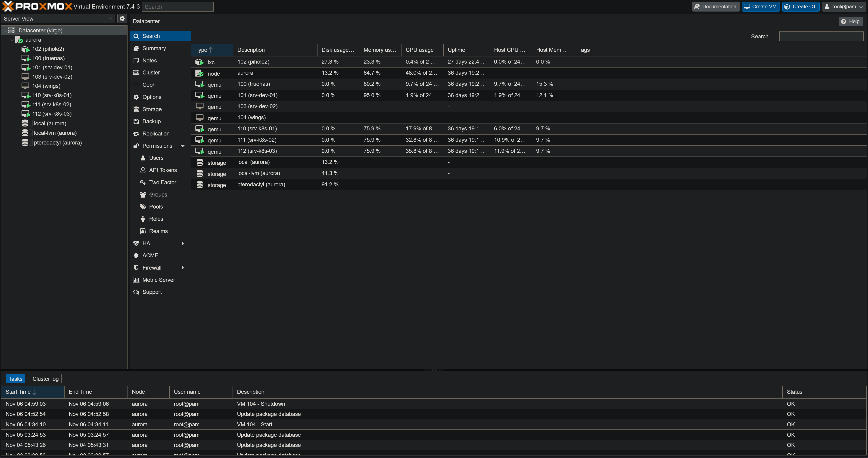Open the Search menu item
This screenshot has width=868, height=458.
tap(160, 36)
